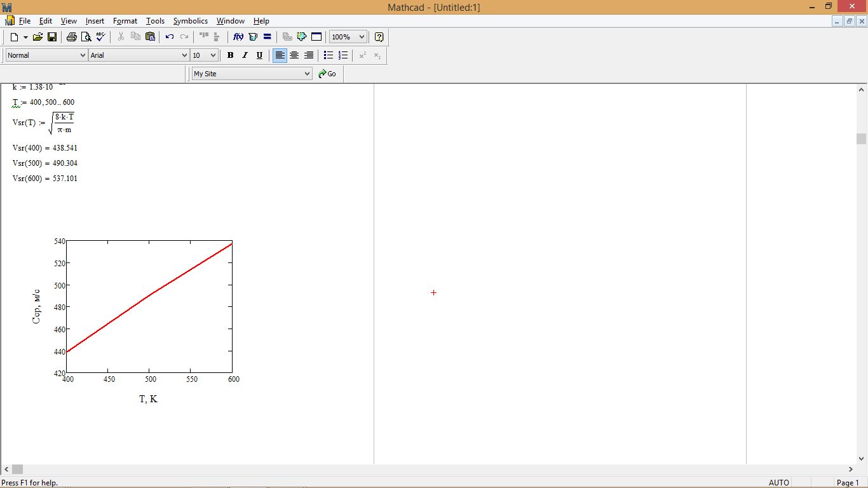Open the Window menu
The height and width of the screenshot is (488, 868).
[x=231, y=21]
